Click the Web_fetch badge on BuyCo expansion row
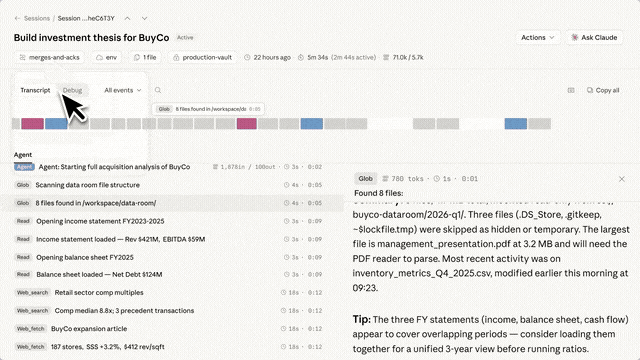640x360 pixels. click(x=31, y=329)
